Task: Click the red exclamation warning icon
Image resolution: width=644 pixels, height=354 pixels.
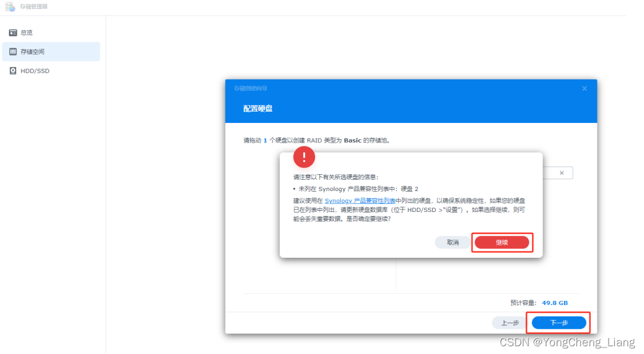Action: [304, 157]
